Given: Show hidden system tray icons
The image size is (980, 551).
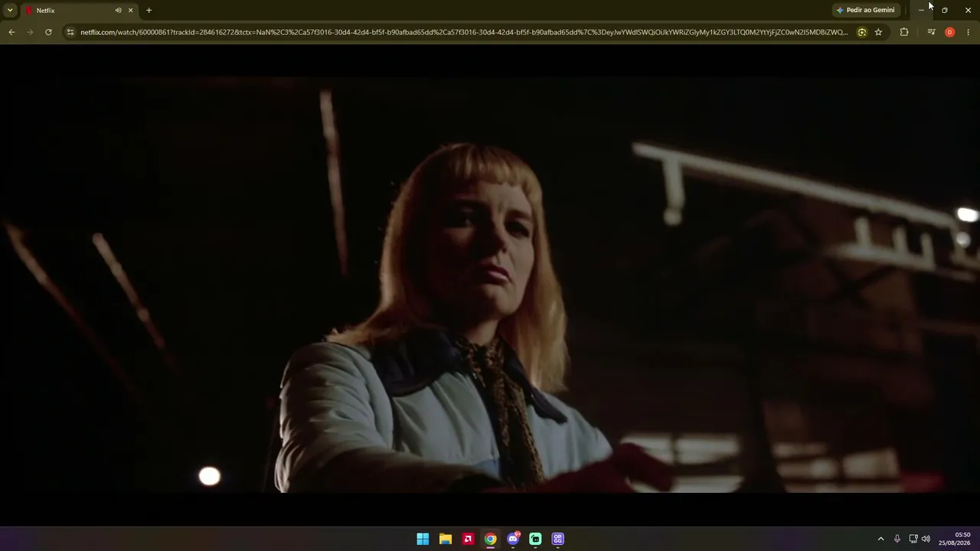Looking at the screenshot, I should coord(880,539).
